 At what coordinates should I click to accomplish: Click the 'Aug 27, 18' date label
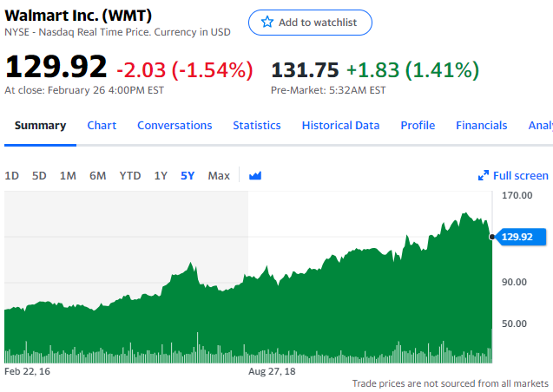pos(272,371)
